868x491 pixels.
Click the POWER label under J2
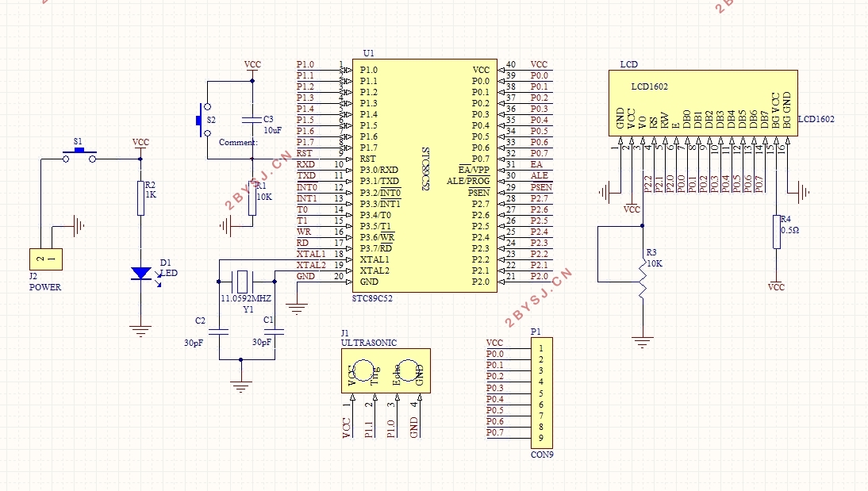[x=45, y=287]
